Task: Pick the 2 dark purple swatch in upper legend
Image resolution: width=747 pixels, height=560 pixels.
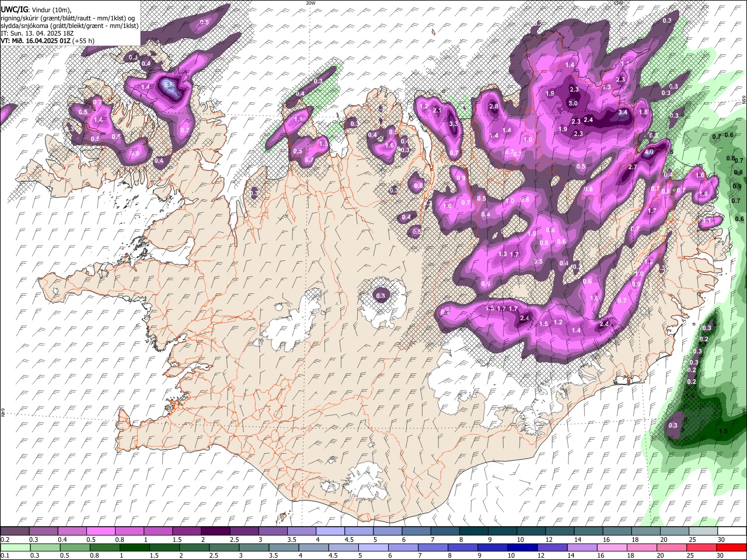Action: pyautogui.click(x=215, y=531)
